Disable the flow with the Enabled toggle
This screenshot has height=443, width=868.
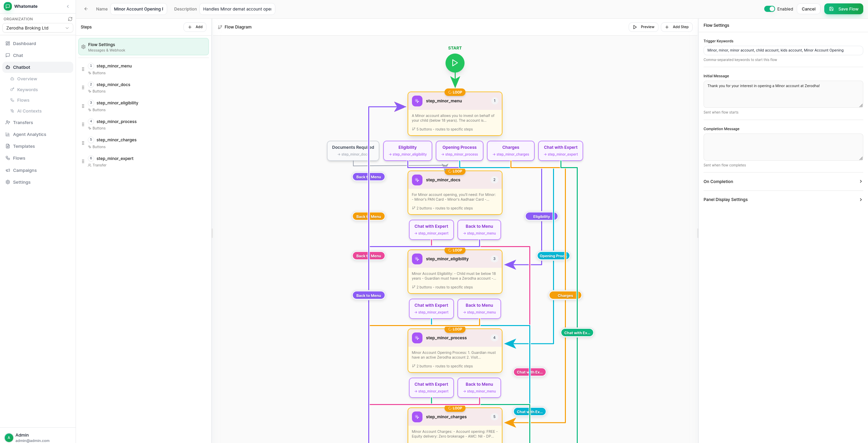point(770,9)
